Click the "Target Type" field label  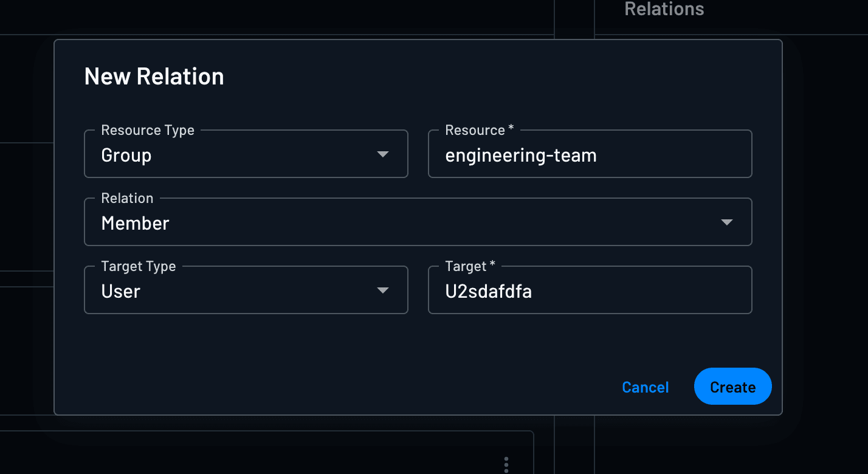139,266
